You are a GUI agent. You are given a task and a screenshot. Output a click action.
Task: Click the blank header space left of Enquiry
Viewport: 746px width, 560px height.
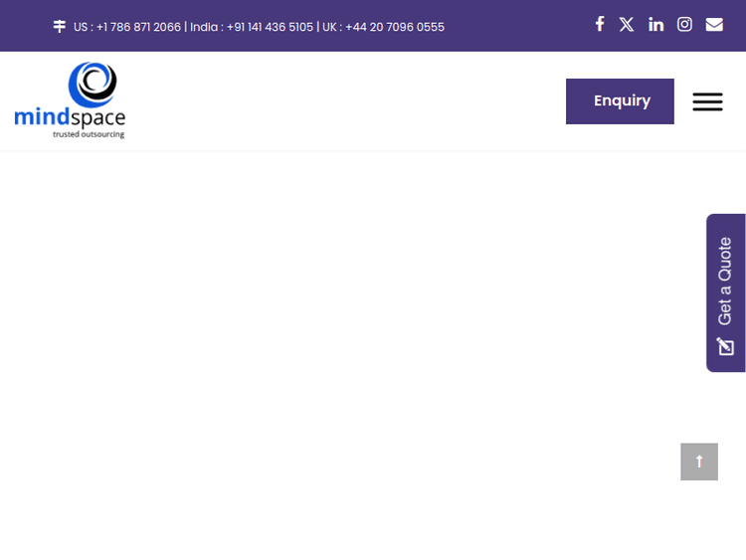tap(348, 101)
